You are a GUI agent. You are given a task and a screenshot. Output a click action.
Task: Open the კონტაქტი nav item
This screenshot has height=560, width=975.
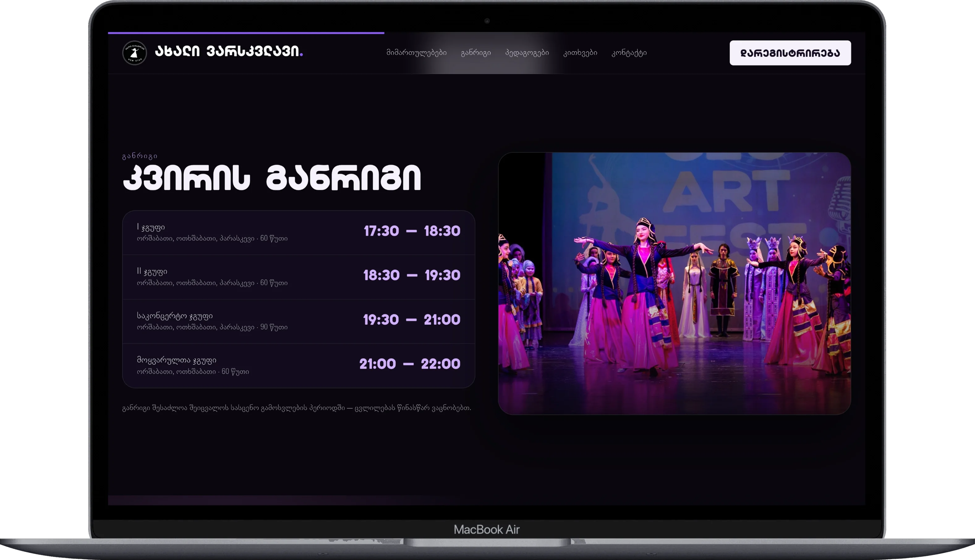[x=629, y=53]
